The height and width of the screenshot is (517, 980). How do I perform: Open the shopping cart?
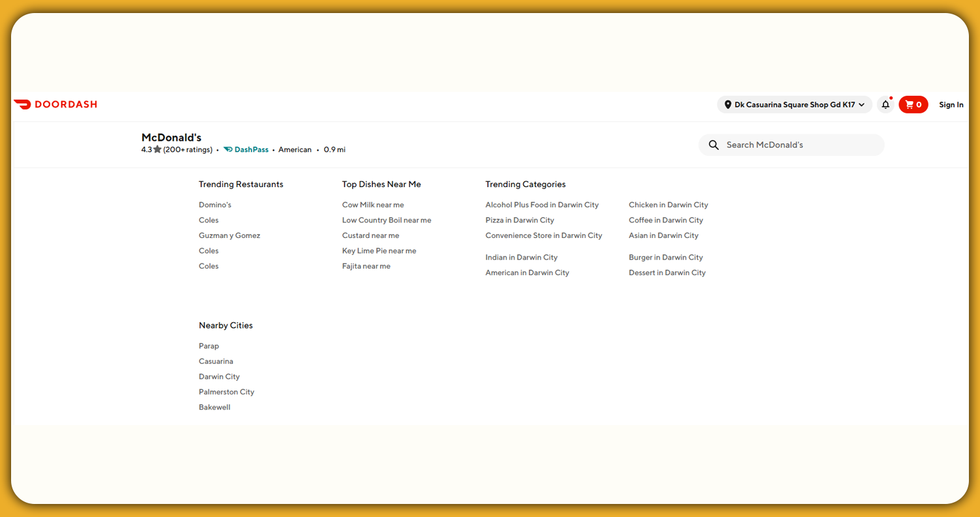(913, 104)
